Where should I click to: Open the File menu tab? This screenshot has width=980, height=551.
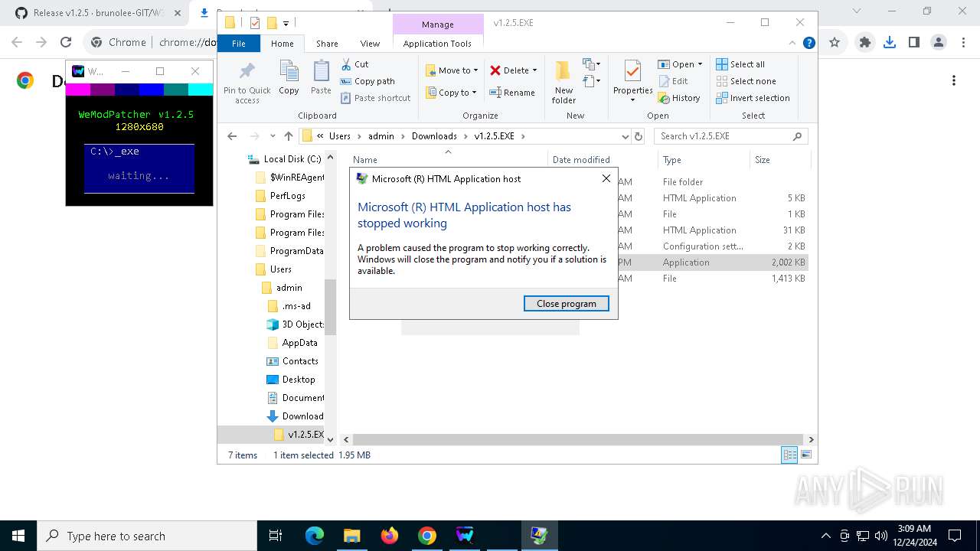click(239, 44)
